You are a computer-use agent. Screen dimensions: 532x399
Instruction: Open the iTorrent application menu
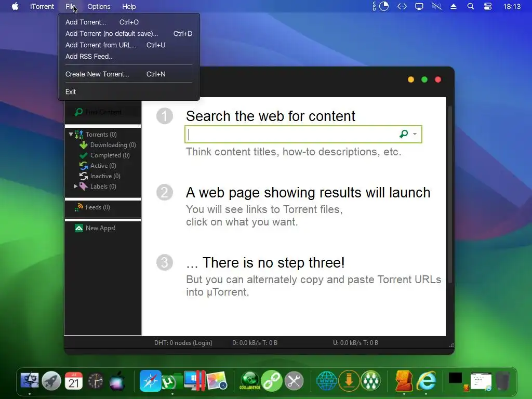[x=42, y=6]
